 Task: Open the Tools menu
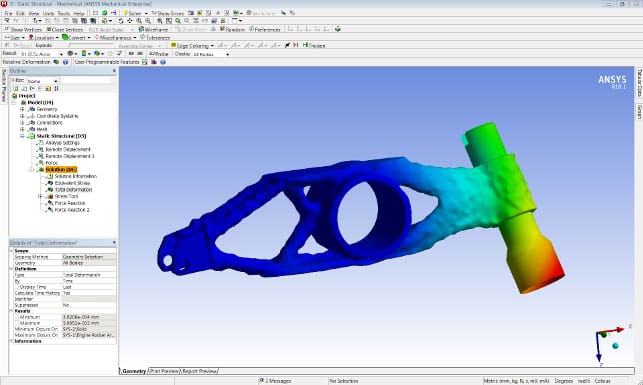click(64, 13)
